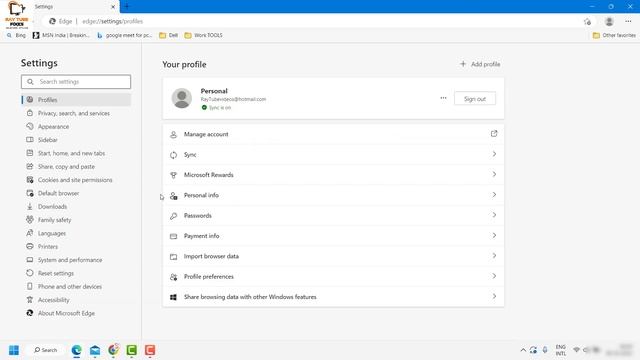Click the Default browser icon
Image resolution: width=640 pixels, height=360 pixels.
(x=30, y=193)
